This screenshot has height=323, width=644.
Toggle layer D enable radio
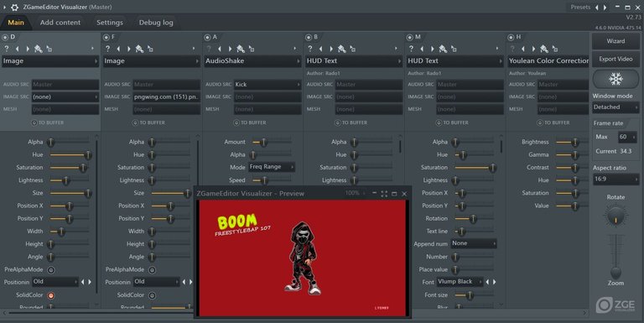click(5, 38)
